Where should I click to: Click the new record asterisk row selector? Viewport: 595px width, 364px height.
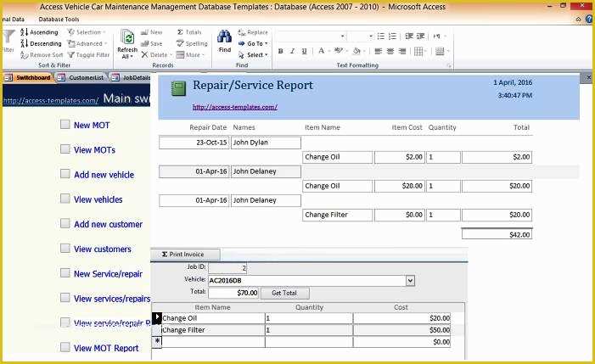[x=157, y=342]
